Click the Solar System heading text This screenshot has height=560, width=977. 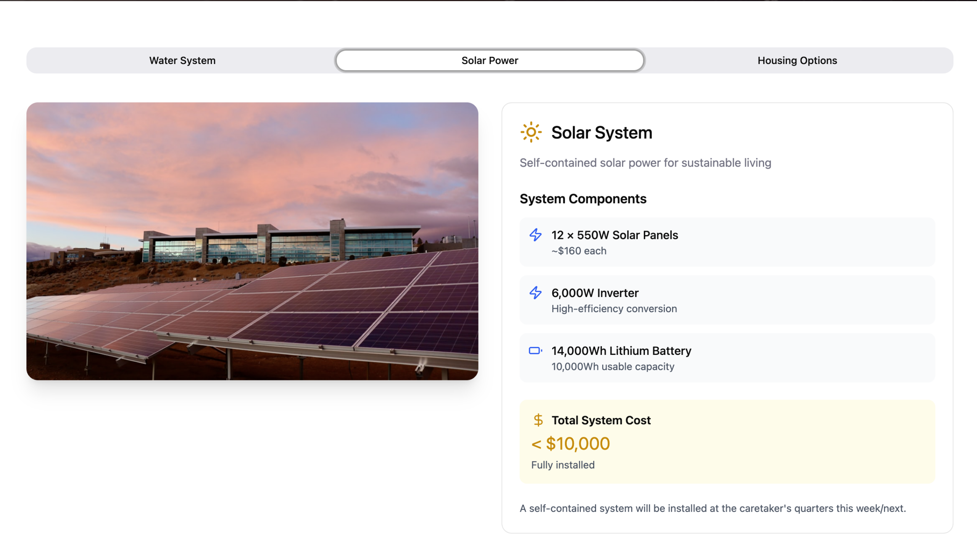[x=601, y=133]
